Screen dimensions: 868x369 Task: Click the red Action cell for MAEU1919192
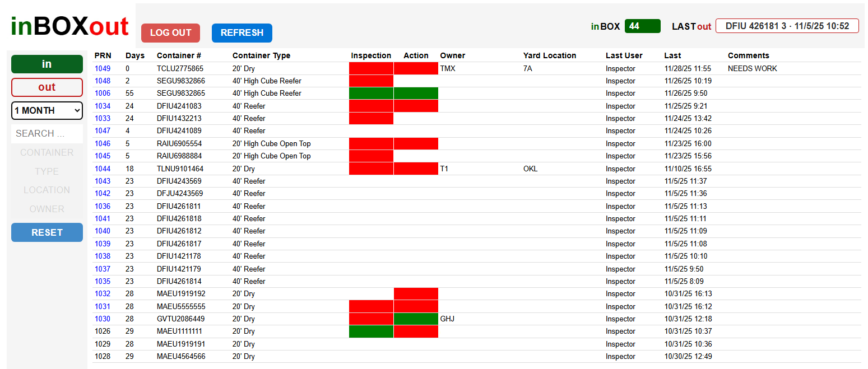pyautogui.click(x=416, y=293)
